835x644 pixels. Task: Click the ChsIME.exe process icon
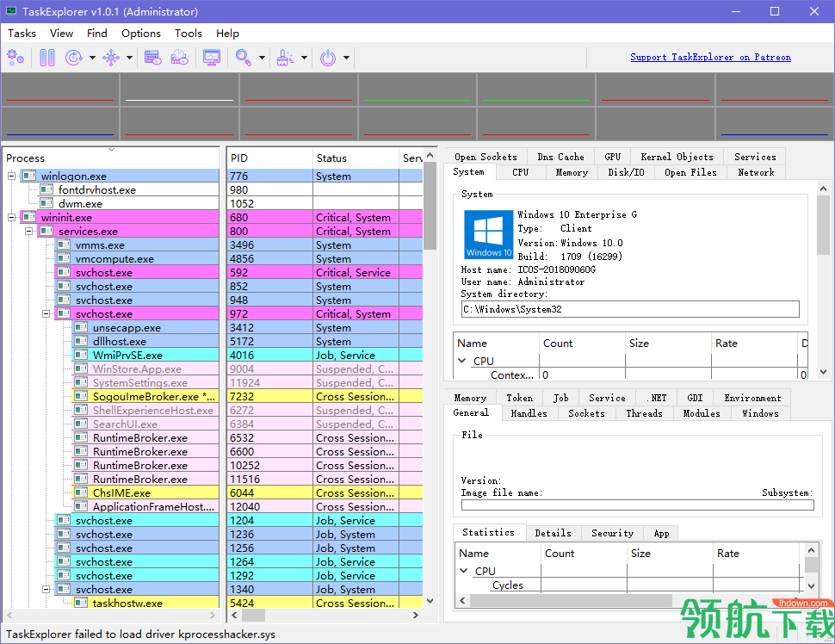click(x=81, y=492)
